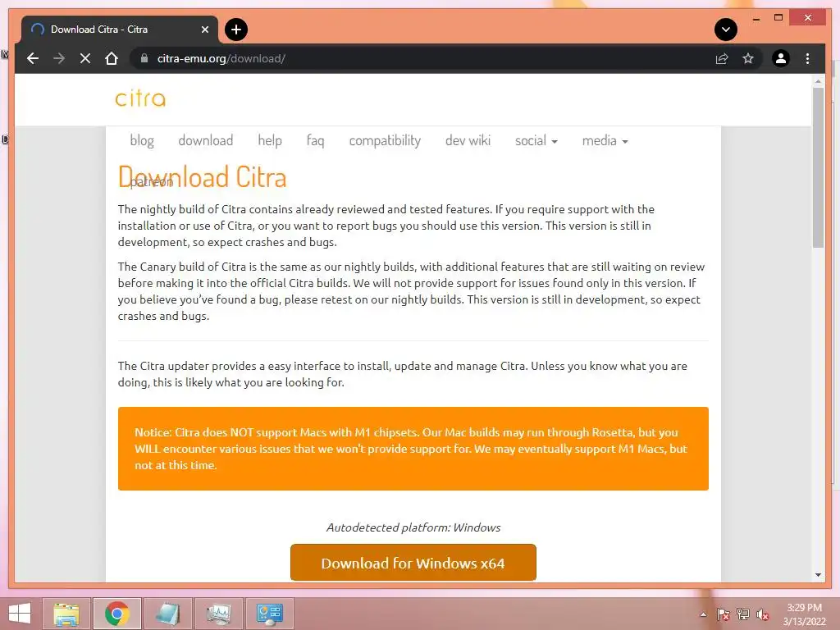840x630 pixels.
Task: Maximize the Chrome window
Action: click(x=778, y=18)
